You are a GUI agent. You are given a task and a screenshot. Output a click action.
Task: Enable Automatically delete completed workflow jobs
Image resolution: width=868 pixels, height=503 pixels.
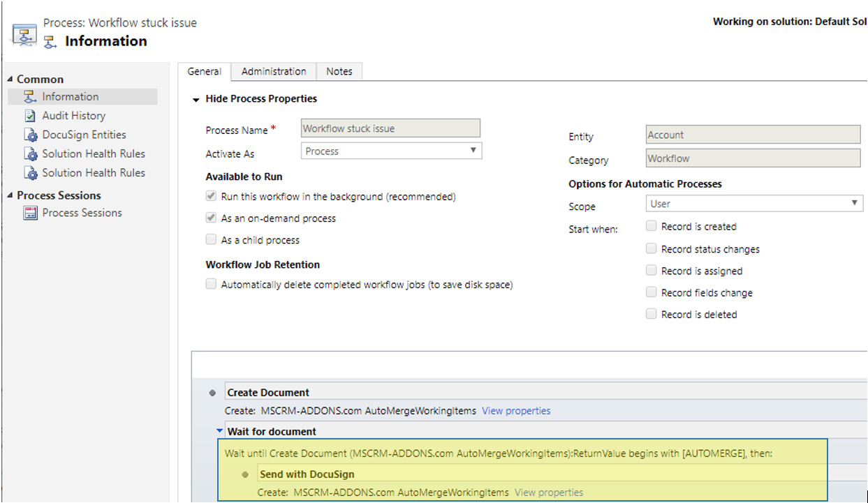pos(211,285)
